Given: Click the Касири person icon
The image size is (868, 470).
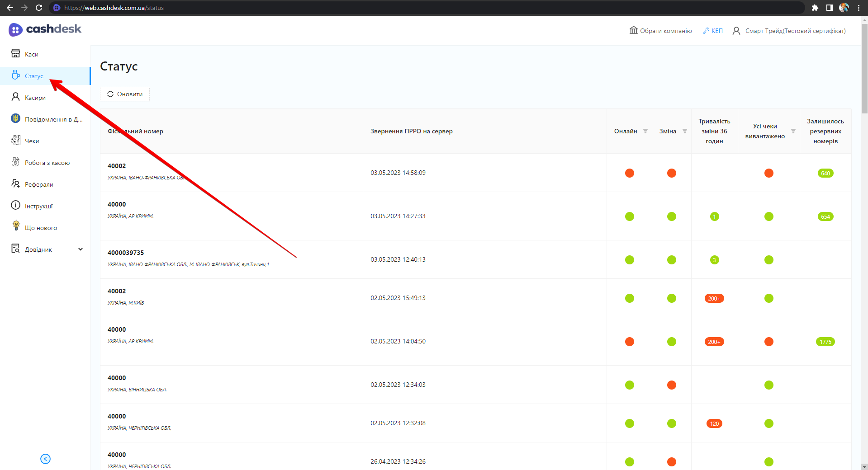Looking at the screenshot, I should [x=15, y=97].
